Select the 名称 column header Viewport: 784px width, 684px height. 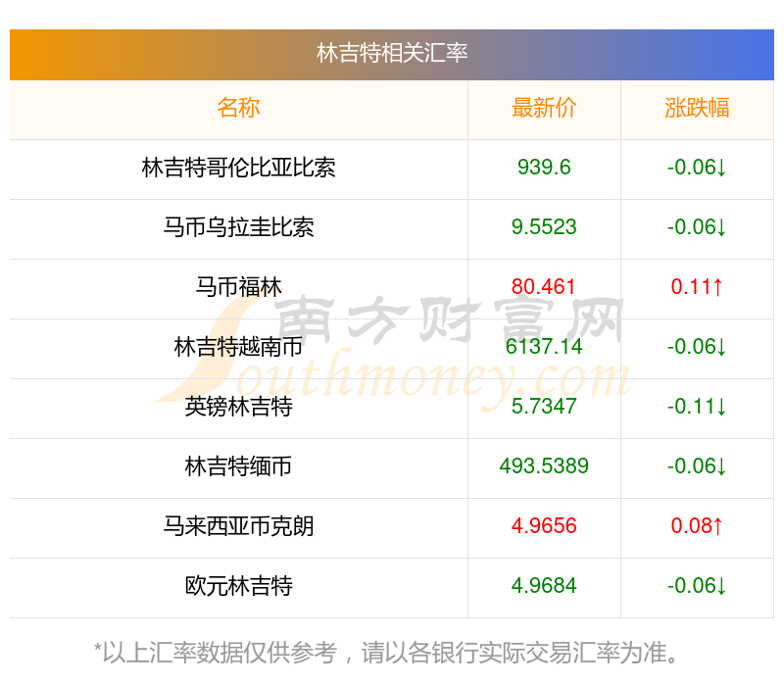click(x=238, y=108)
